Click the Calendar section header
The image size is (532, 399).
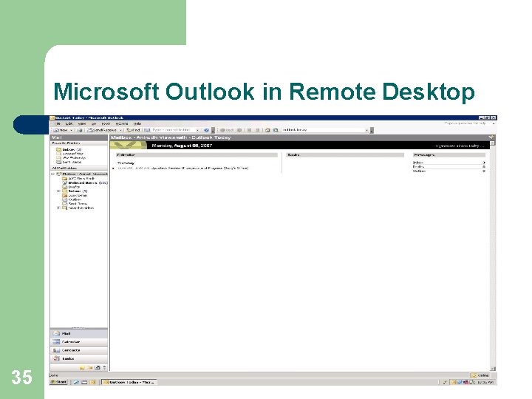coord(197,155)
